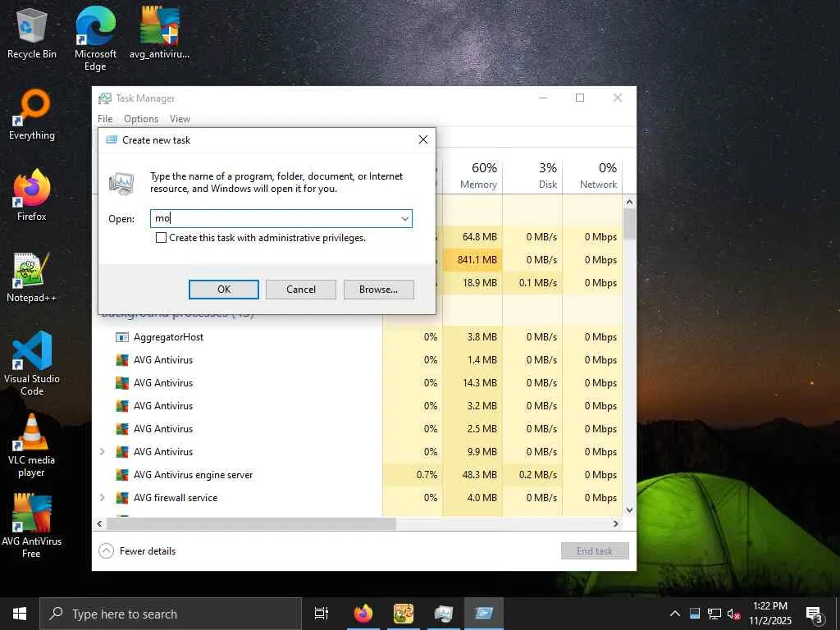Screen dimensions: 840x630
Task: Launch Visual Studio Code shortcut
Action: click(x=32, y=363)
